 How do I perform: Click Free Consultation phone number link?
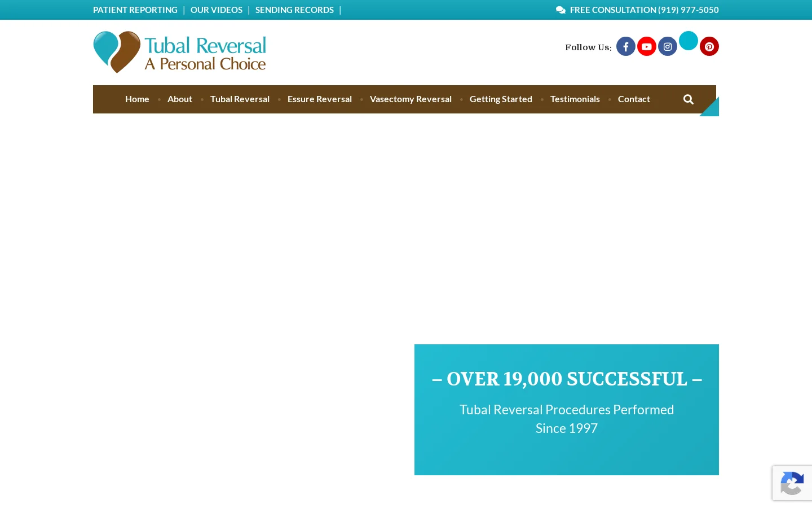644,10
